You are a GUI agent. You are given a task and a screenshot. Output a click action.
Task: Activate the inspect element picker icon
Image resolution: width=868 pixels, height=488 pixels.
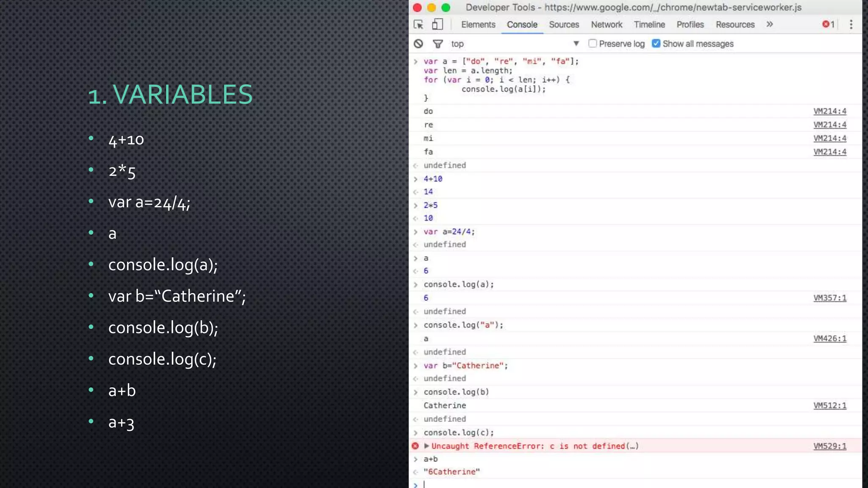tap(418, 25)
